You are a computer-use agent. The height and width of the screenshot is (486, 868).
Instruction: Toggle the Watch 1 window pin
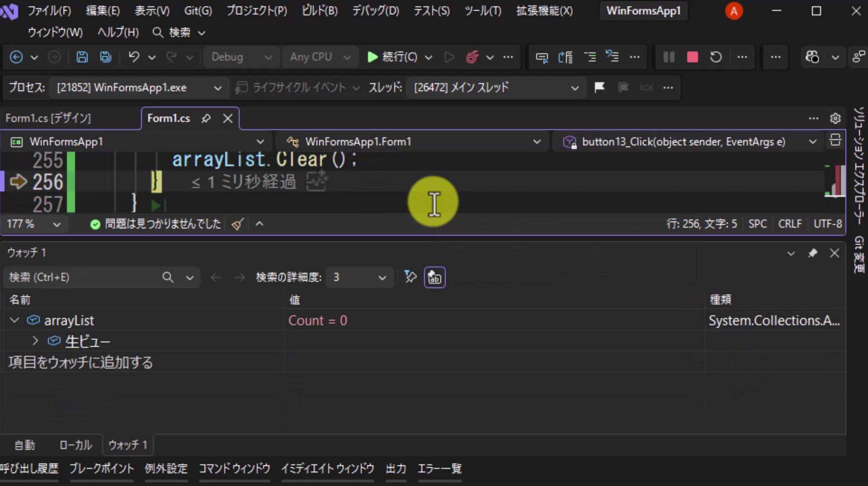click(812, 253)
